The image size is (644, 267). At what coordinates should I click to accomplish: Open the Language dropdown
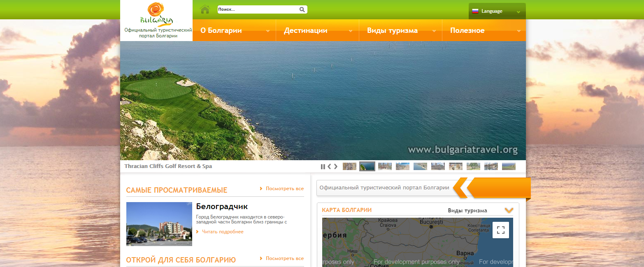[497, 11]
